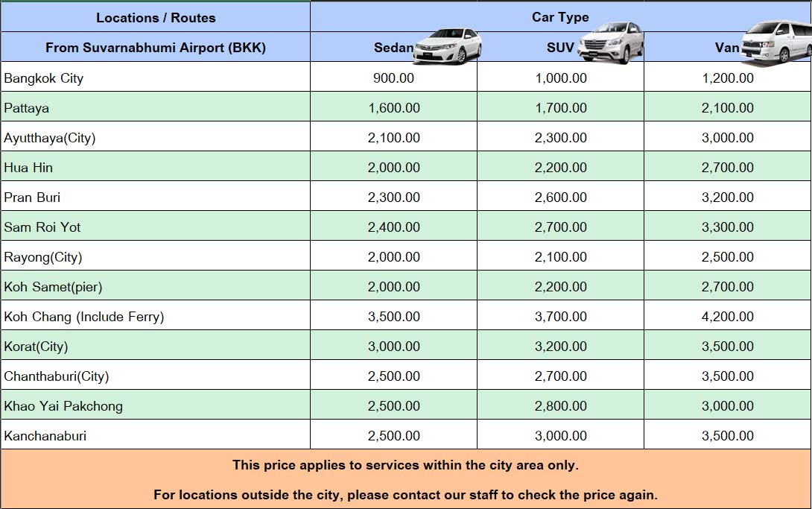Click Khao Yai Pakchong SUV price 2,800.00

pyautogui.click(x=560, y=406)
